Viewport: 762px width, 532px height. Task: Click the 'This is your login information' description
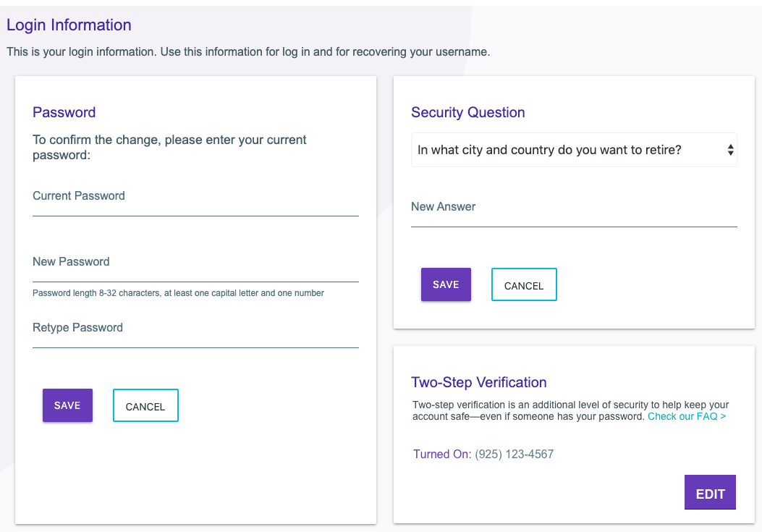pos(248,52)
